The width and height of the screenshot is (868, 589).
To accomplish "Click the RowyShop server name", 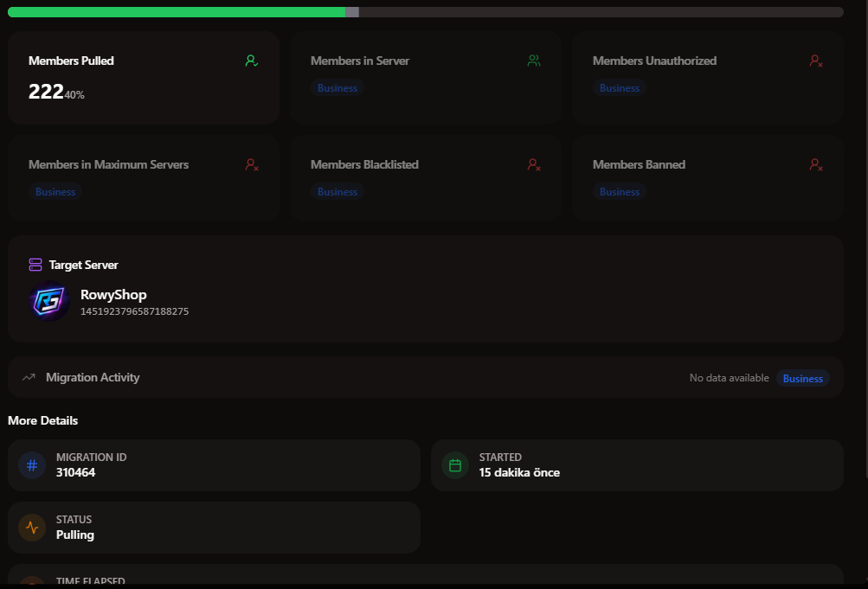I will pyautogui.click(x=113, y=295).
